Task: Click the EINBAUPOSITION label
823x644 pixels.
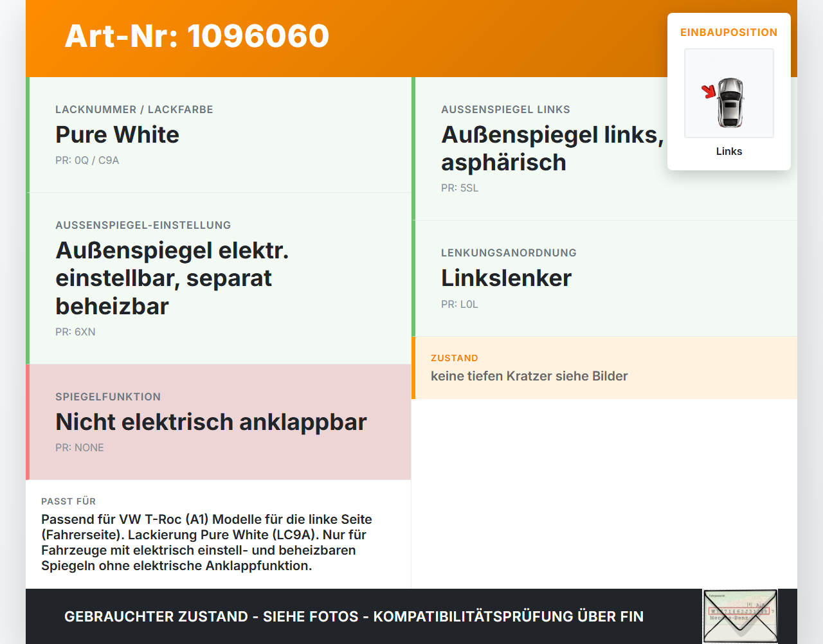Action: point(729,32)
